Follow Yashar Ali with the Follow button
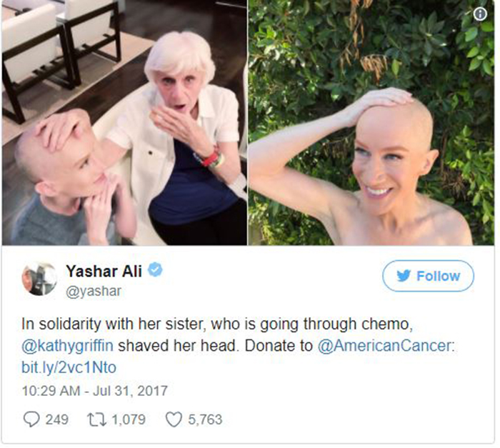 pos(428,276)
